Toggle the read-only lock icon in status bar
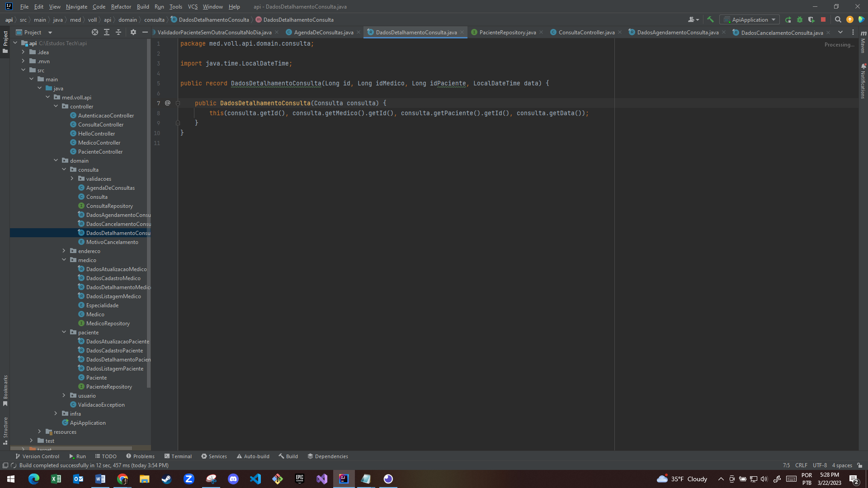868x488 pixels. tap(859, 465)
